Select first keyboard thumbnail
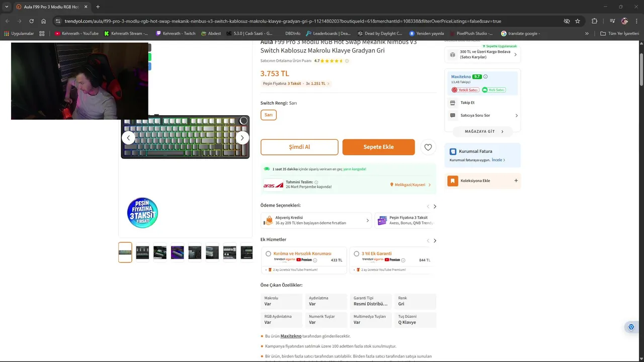Screen dimensions: 644x362 [x=125, y=252]
